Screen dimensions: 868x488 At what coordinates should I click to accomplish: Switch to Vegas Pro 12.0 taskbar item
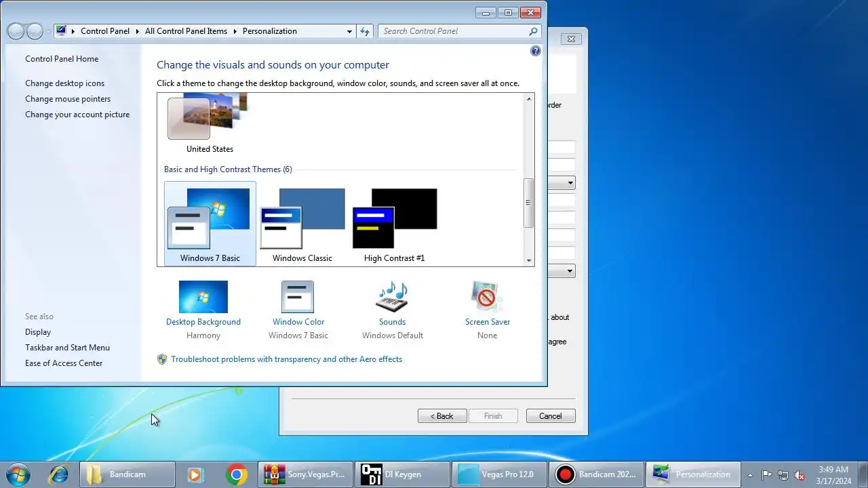[x=499, y=474]
